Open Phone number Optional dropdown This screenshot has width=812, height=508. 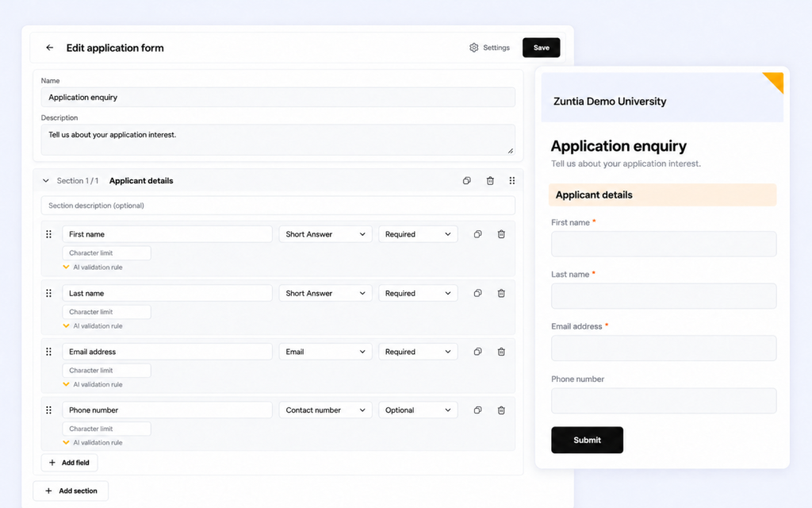[x=418, y=410]
